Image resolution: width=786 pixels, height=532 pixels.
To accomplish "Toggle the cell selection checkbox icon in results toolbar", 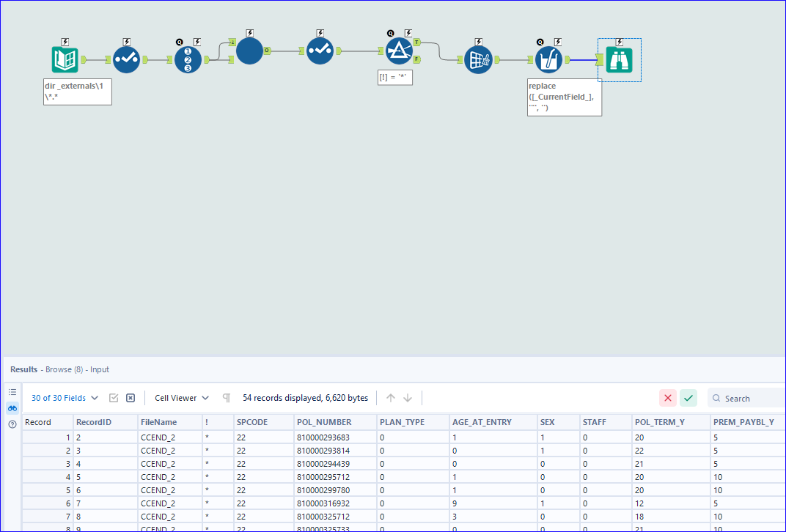I will [x=114, y=397].
